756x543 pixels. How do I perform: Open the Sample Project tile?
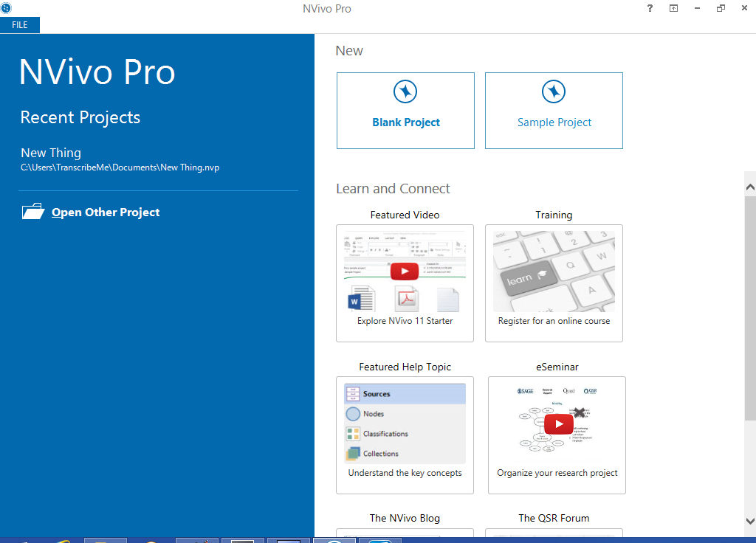[554, 122]
